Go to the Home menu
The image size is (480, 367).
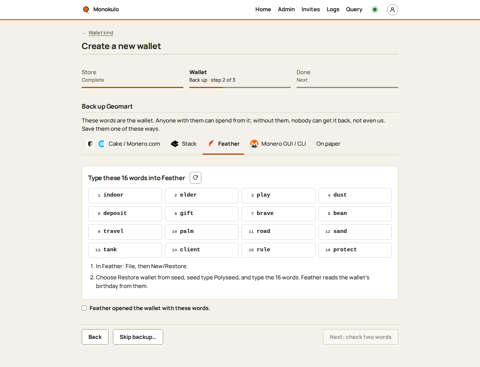tap(263, 9)
